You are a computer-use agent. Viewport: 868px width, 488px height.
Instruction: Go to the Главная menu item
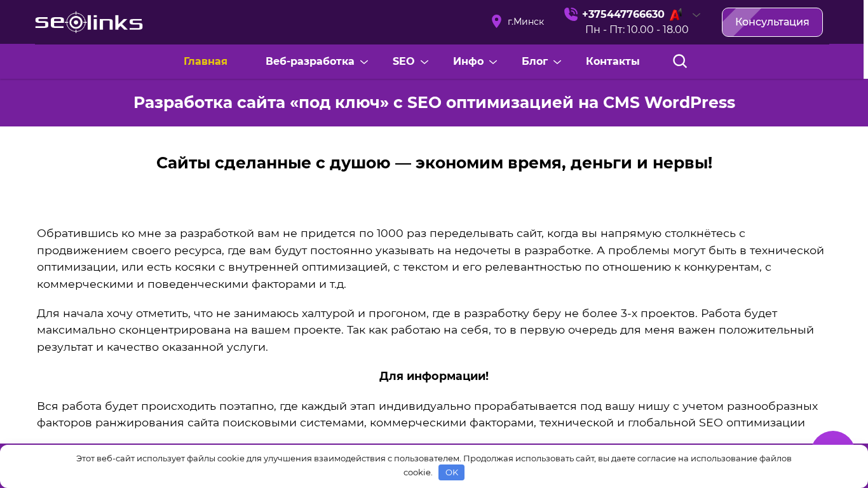205,61
